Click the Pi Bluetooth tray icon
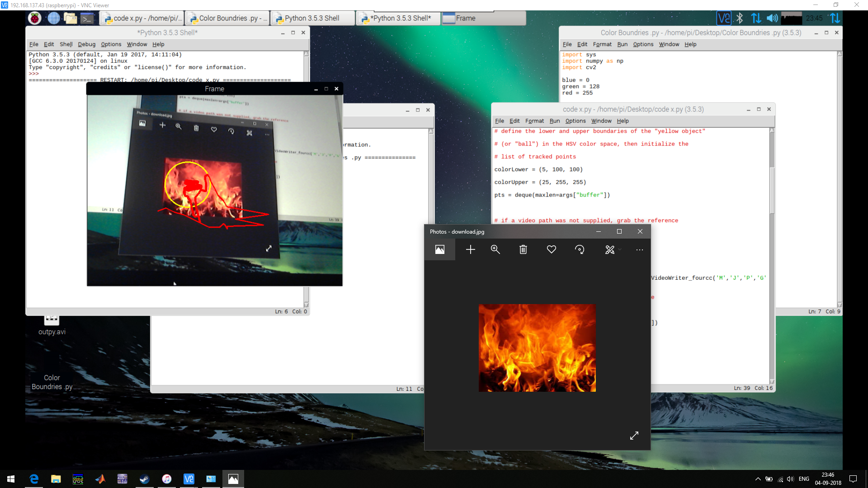 pos(740,18)
